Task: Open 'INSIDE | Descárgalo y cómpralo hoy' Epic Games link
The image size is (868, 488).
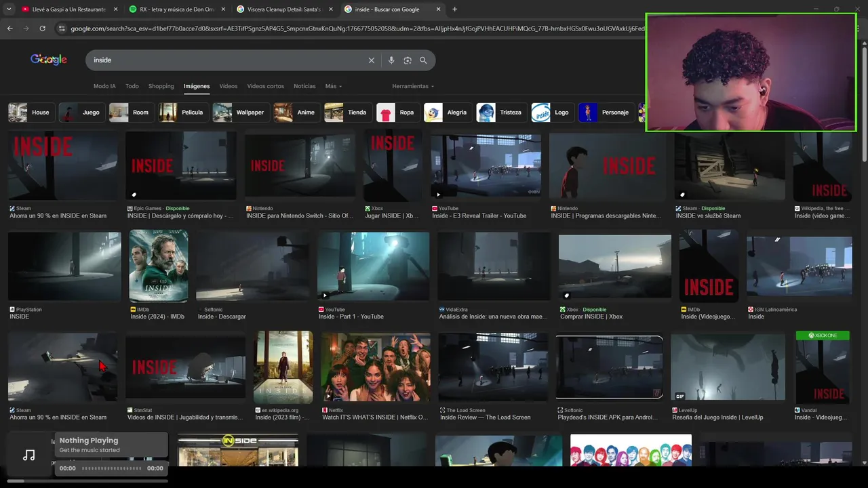Action: [x=180, y=216]
